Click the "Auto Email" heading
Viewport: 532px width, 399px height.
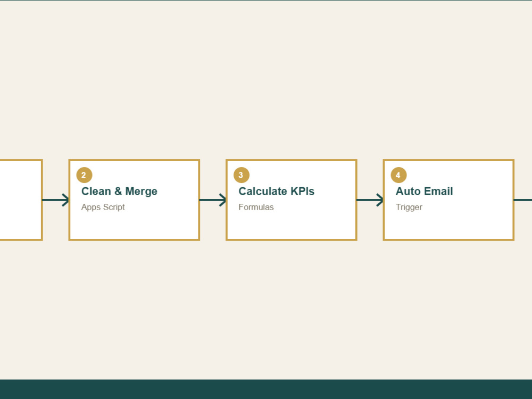point(424,192)
